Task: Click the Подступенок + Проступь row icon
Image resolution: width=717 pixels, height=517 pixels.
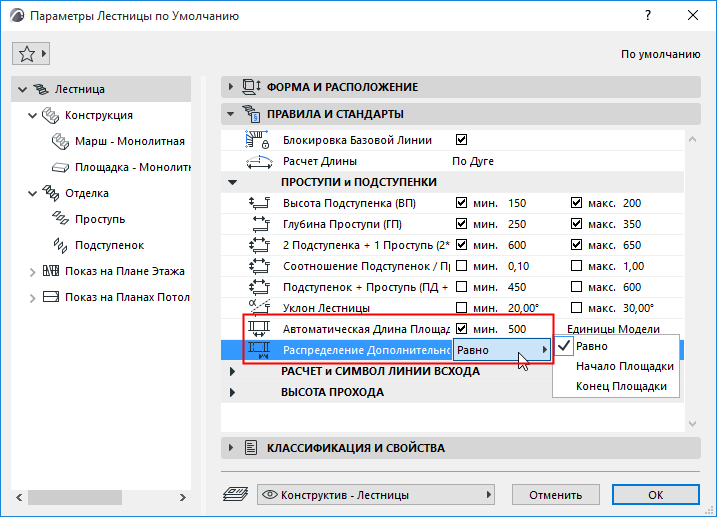Action: (259, 287)
